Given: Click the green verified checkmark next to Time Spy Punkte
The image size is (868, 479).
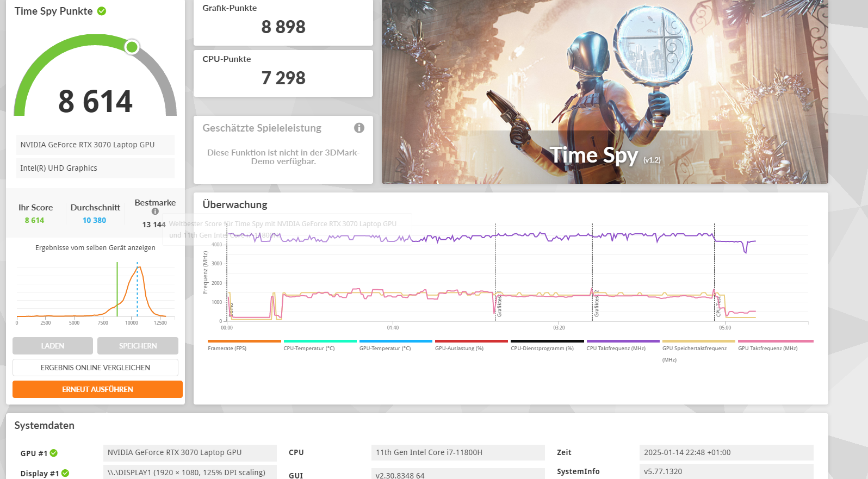Looking at the screenshot, I should (102, 11).
